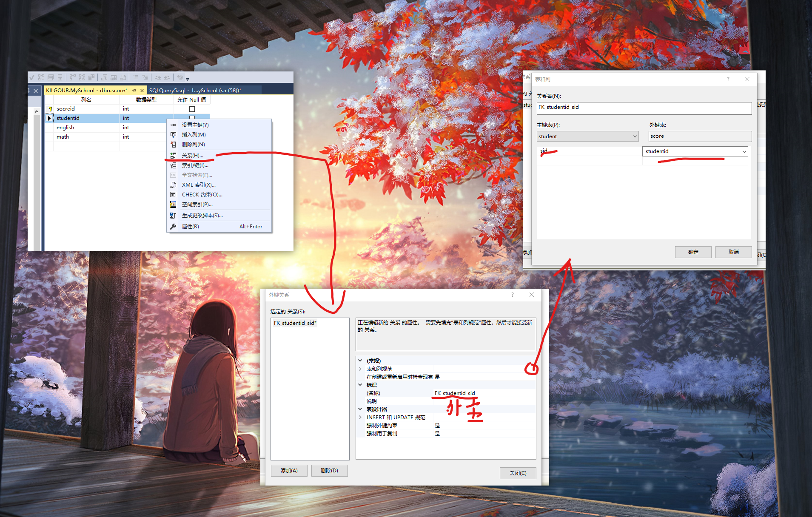
Task: Select Results to Text toolbar icon
Action: (x=104, y=77)
